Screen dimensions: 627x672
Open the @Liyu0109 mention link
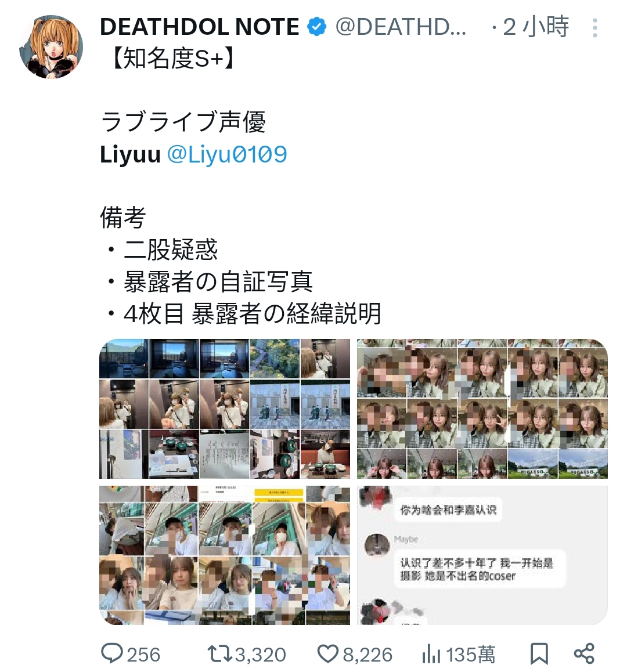pos(227,154)
